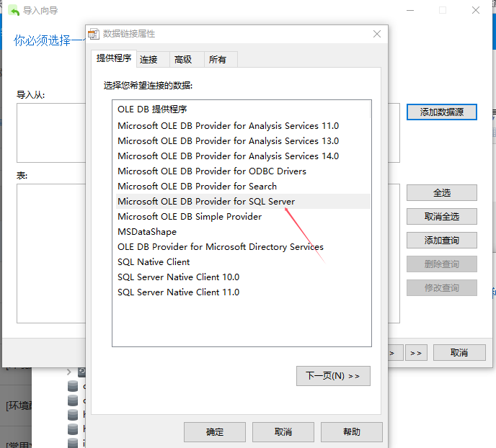Viewport: 496px width, 448px height.
Task: Click the 导入向导 green arrow title icon
Action: pos(14,11)
